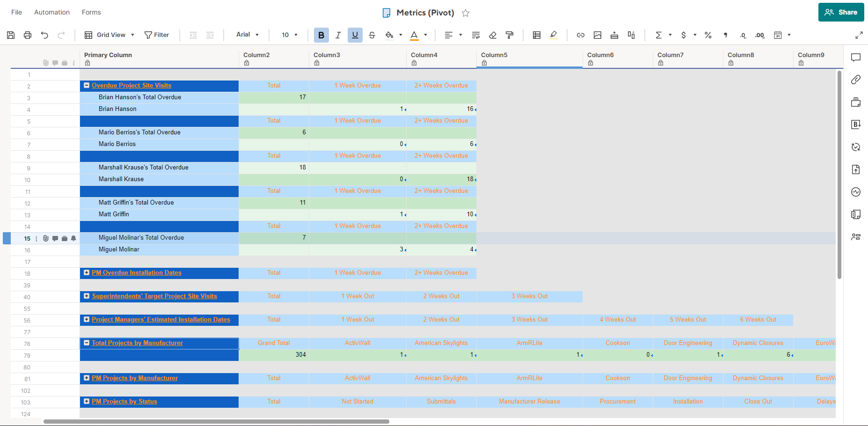
Task: Toggle underline formatting
Action: point(355,35)
